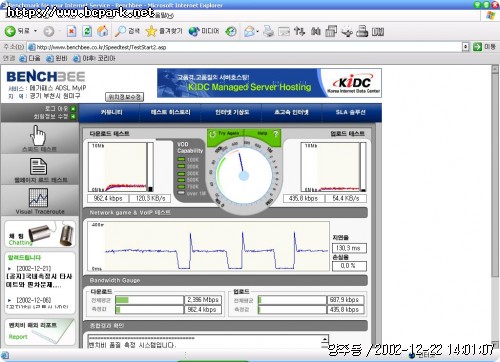Open the second Links bar shortcut
The image size is (500, 362).
[57, 58]
